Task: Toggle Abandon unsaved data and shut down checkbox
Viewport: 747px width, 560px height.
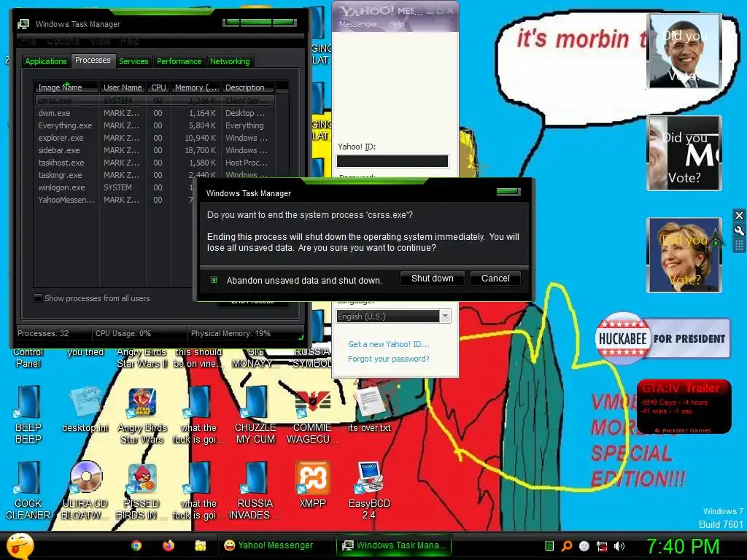Action: (x=214, y=280)
